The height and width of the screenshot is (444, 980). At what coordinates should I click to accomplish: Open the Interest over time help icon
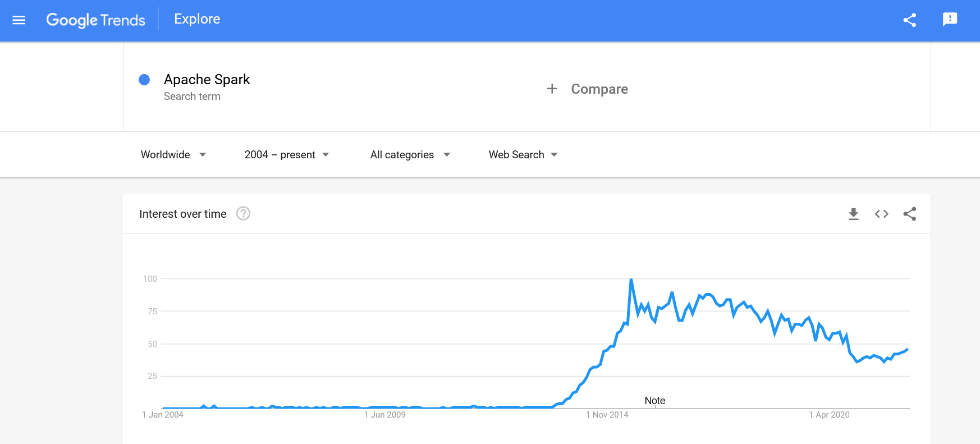coord(243,214)
